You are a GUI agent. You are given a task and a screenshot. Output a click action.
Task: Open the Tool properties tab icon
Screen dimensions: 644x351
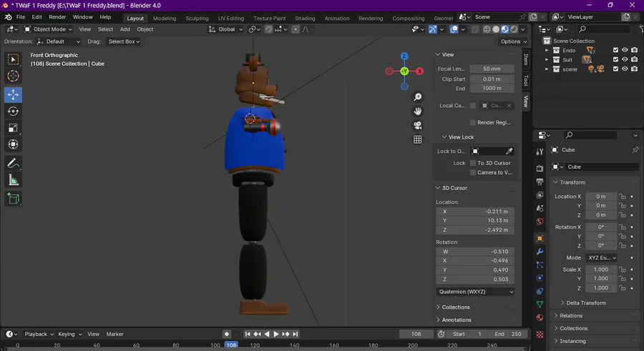540,152
